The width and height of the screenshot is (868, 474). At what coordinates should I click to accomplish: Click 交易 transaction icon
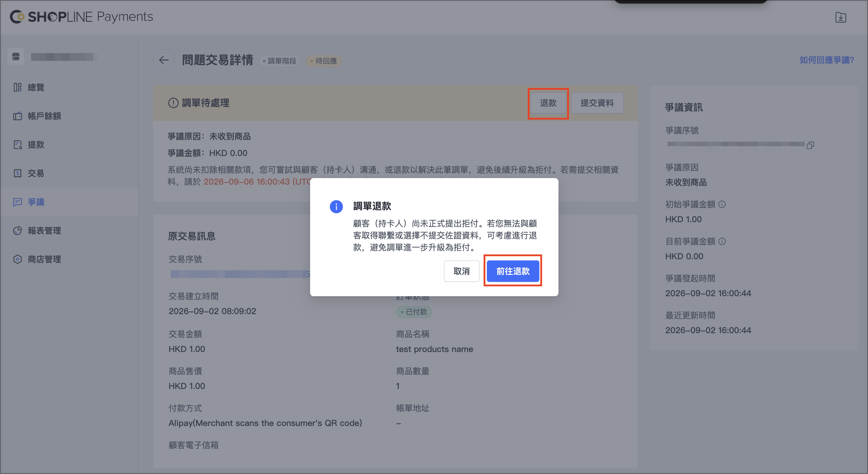(18, 173)
